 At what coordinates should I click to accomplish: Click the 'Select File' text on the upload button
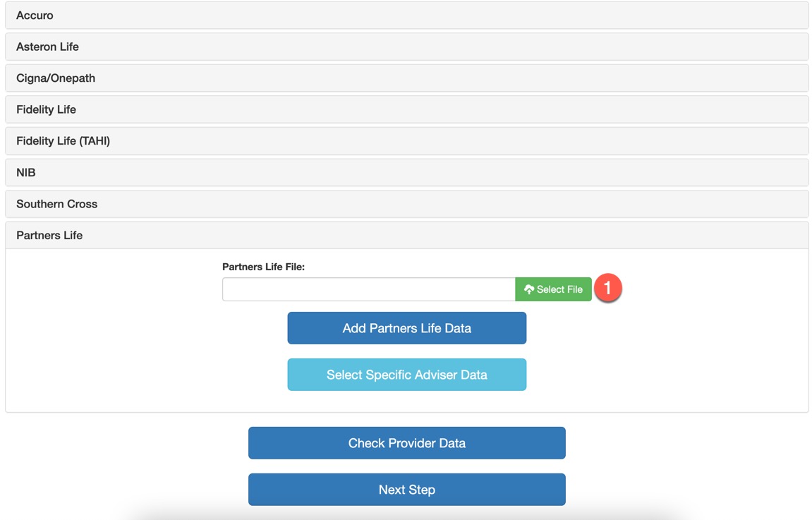click(559, 289)
